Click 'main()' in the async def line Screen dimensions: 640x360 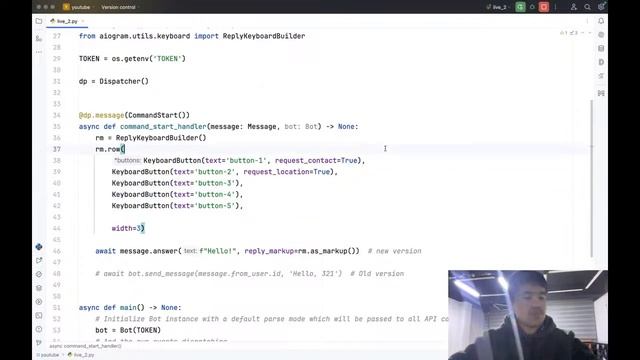132,307
